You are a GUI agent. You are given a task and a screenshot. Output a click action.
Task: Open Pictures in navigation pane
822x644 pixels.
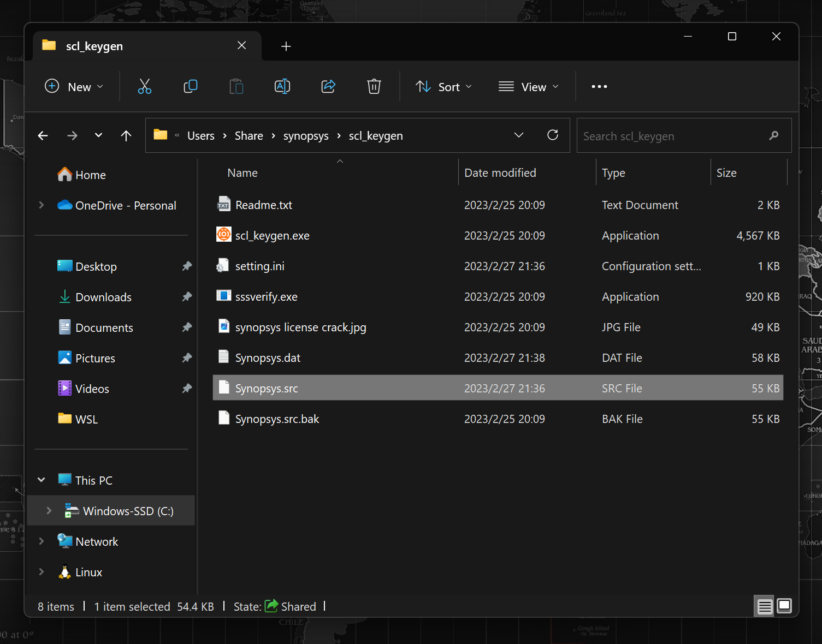point(95,358)
